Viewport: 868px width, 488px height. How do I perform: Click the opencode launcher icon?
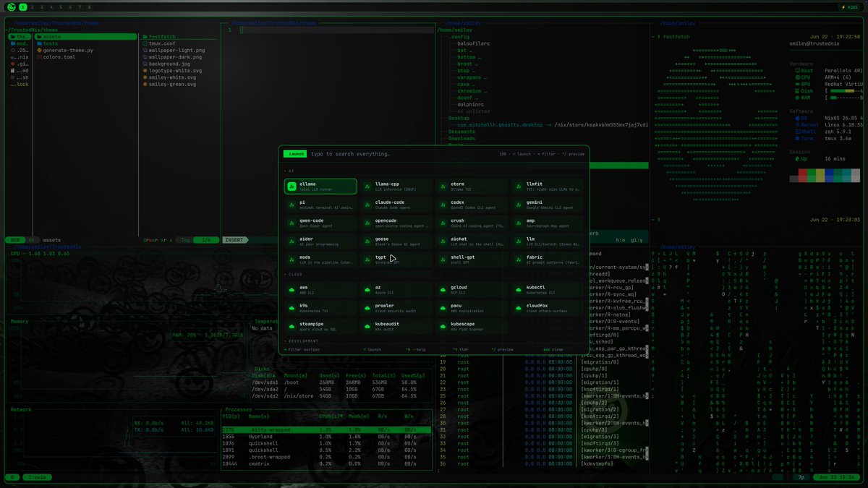[367, 223]
